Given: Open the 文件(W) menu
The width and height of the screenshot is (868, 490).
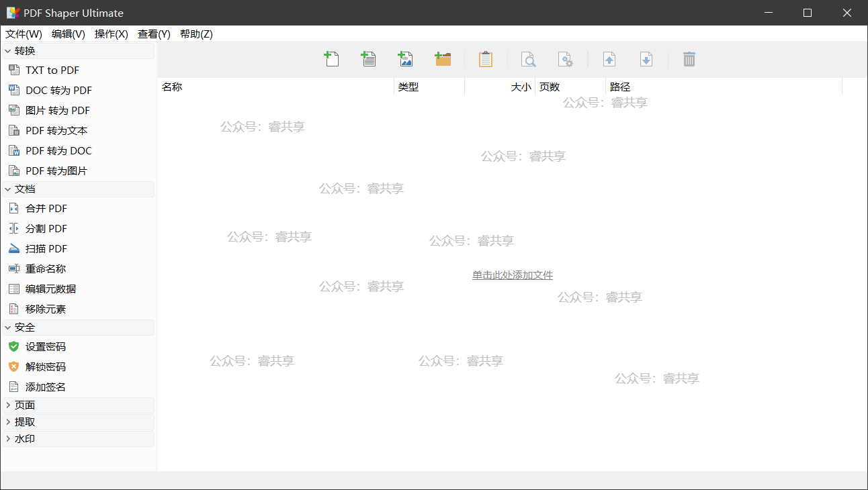Looking at the screenshot, I should [24, 34].
